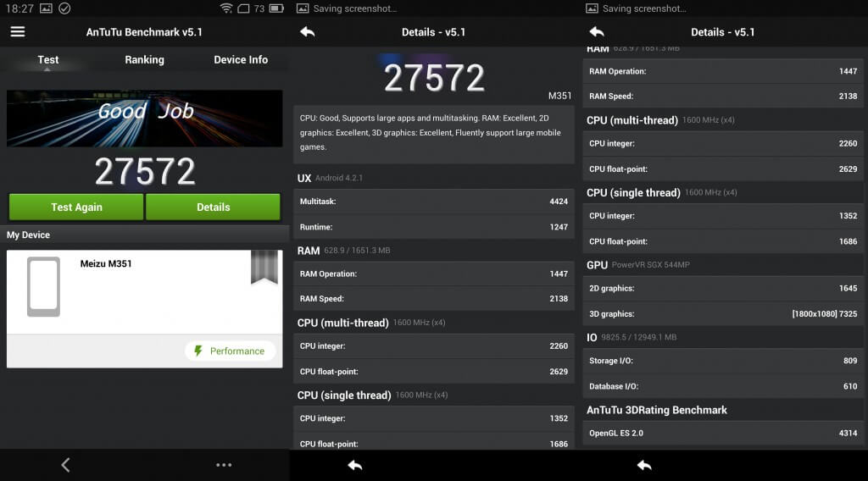The width and height of the screenshot is (868, 481).
Task: Tap the 27572 score on the middle Details screen
Action: (434, 78)
